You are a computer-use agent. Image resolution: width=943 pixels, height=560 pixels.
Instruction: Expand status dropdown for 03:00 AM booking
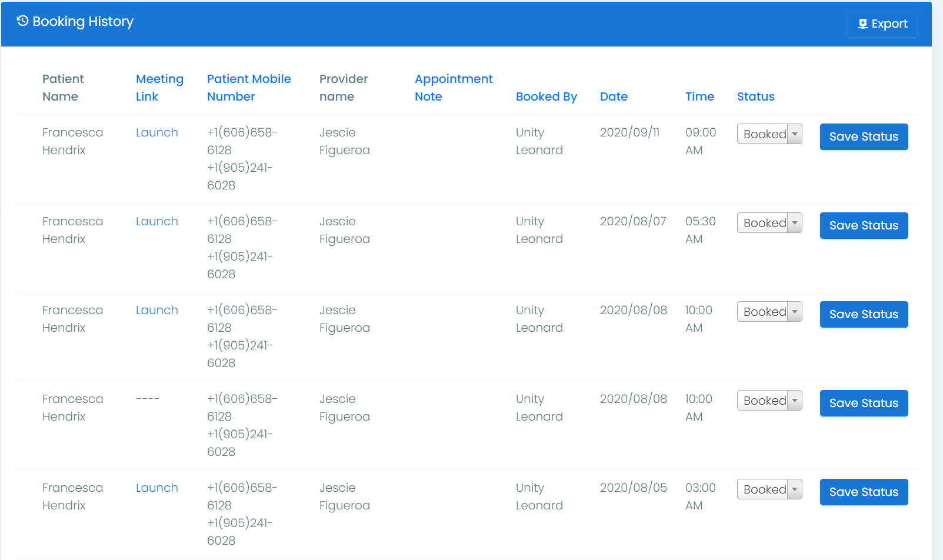point(769,489)
